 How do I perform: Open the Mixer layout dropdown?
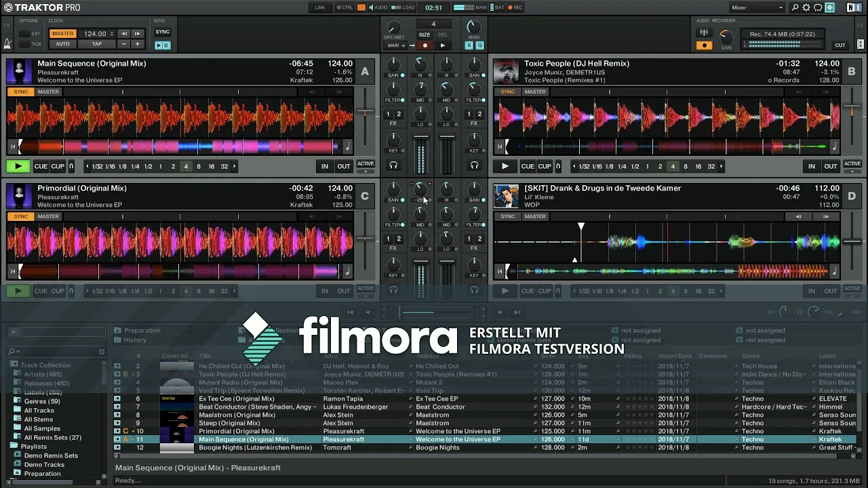tap(757, 7)
